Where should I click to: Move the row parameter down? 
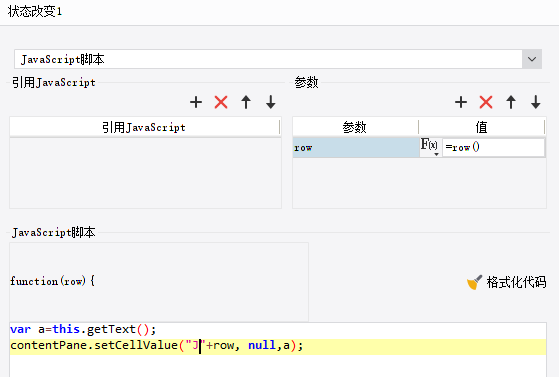click(535, 102)
